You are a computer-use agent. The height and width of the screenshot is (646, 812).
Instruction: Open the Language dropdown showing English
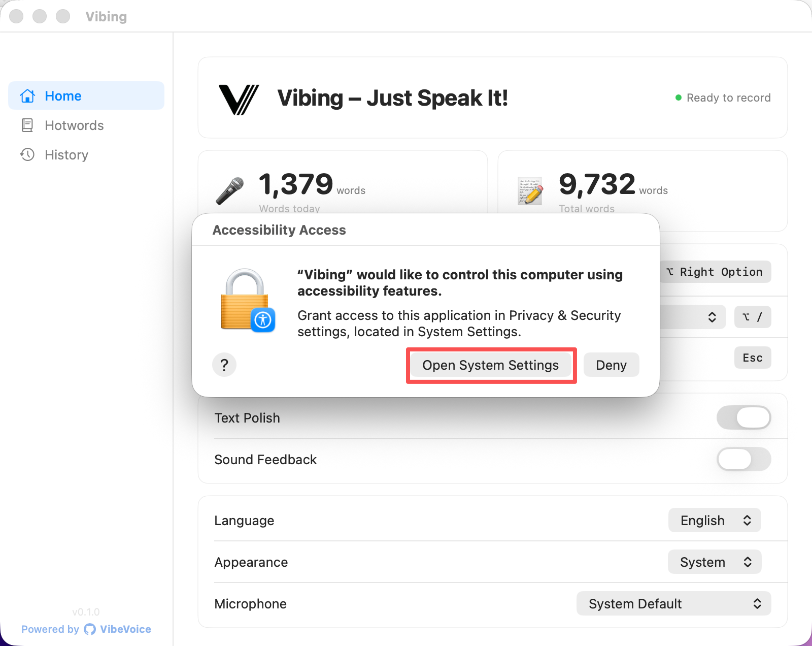714,520
